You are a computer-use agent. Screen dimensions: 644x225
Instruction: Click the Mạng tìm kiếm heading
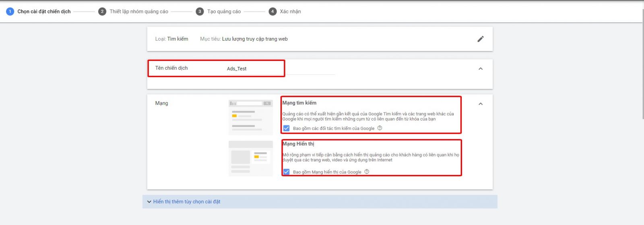(299, 103)
